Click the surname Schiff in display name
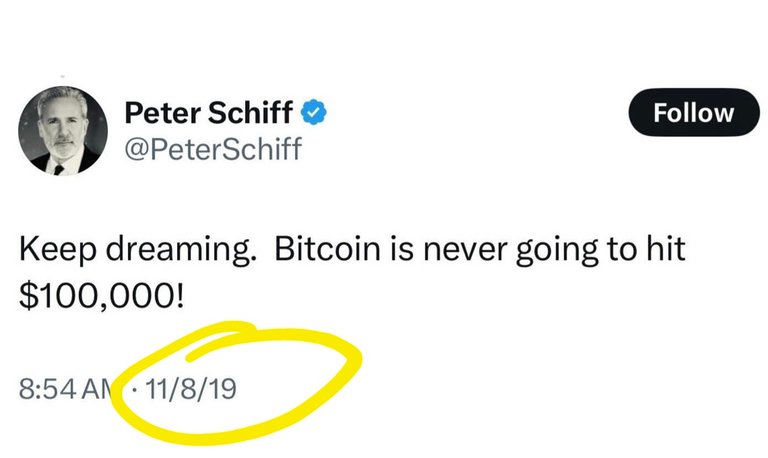 pyautogui.click(x=250, y=113)
